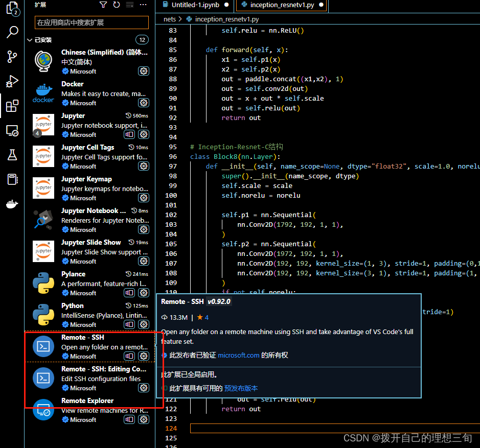Open the 预发布版本 pre-release link

coord(241,388)
